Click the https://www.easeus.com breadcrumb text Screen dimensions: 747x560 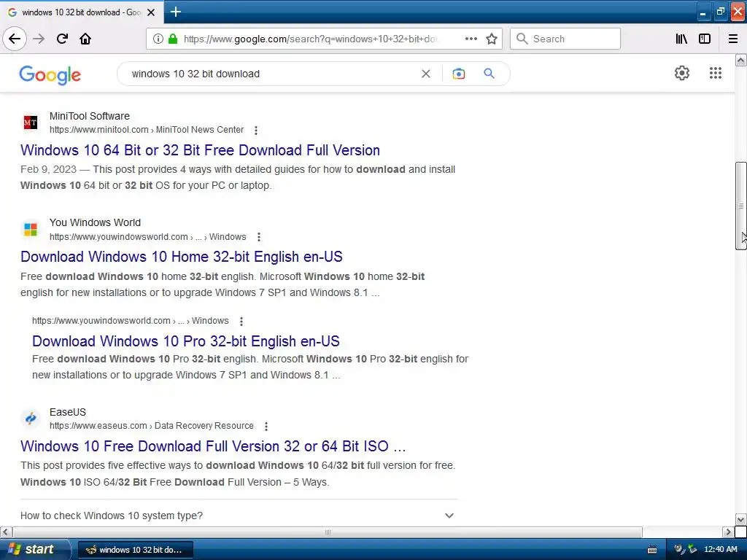[98, 426]
